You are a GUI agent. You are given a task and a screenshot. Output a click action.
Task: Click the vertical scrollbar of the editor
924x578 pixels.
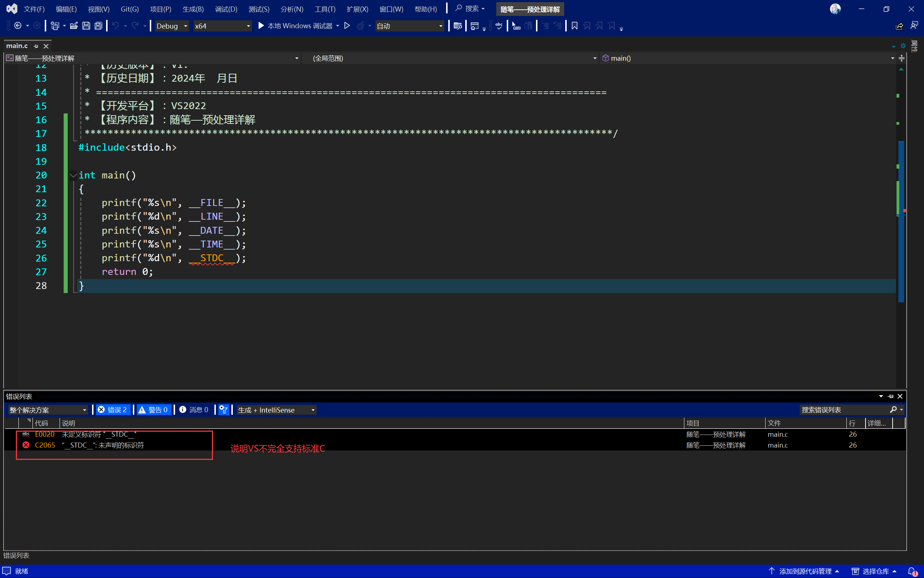point(901,222)
